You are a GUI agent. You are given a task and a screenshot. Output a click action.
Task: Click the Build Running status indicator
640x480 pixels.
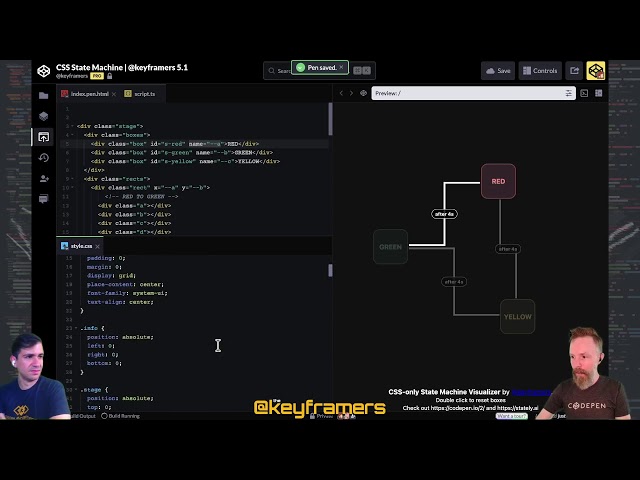point(120,416)
